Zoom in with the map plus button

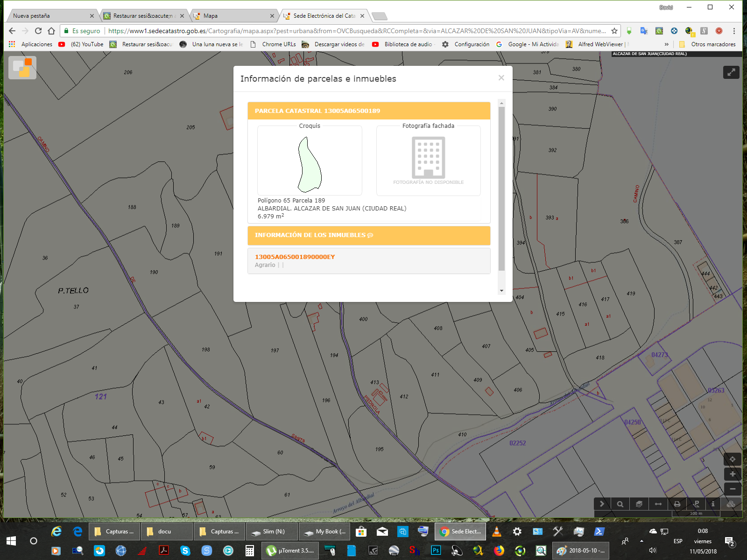click(733, 474)
